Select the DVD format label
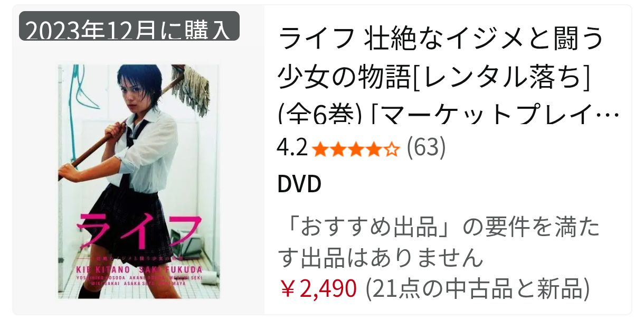 [x=299, y=184]
